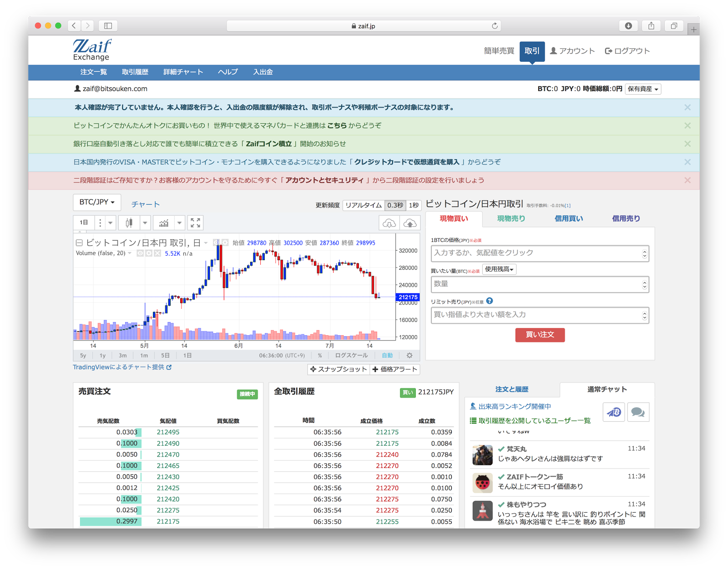
Task: Go back with Safari's back arrow
Action: tap(74, 26)
